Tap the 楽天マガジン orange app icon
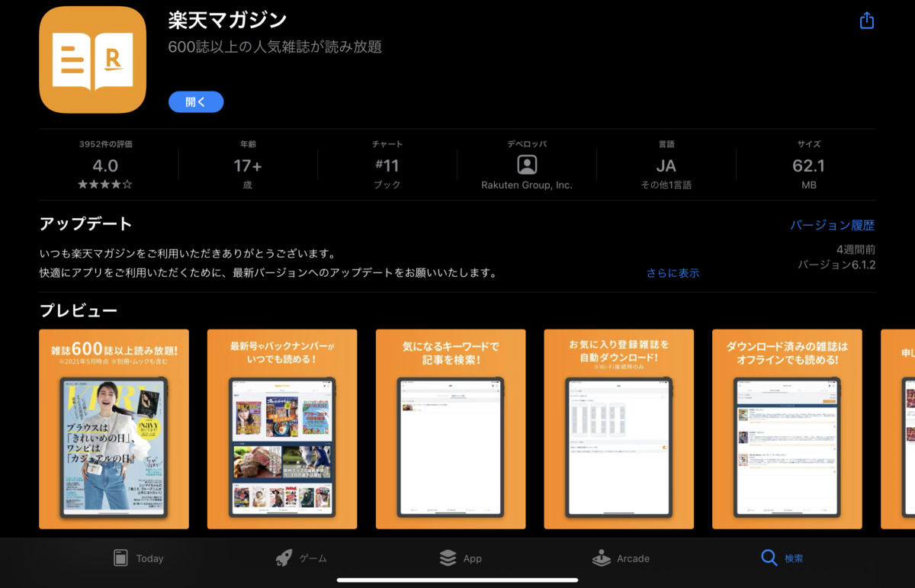The height and width of the screenshot is (588, 915). click(92, 59)
